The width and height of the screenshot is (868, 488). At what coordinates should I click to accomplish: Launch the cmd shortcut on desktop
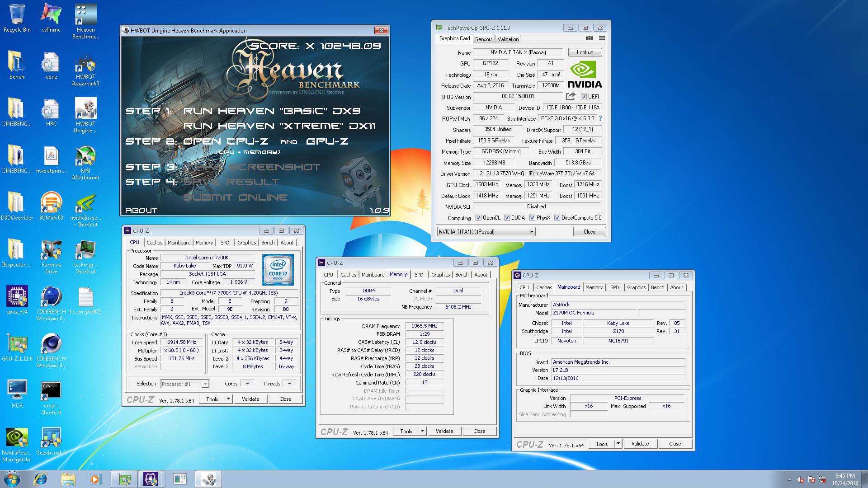[x=51, y=398]
